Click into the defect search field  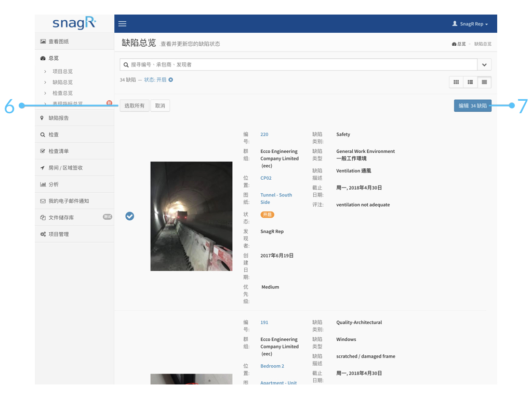299,64
